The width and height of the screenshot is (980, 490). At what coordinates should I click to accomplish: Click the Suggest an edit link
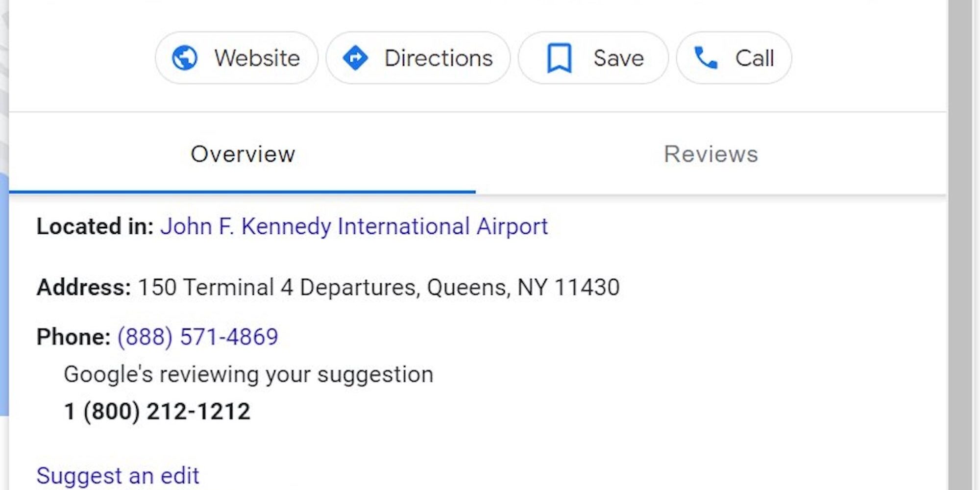(118, 475)
